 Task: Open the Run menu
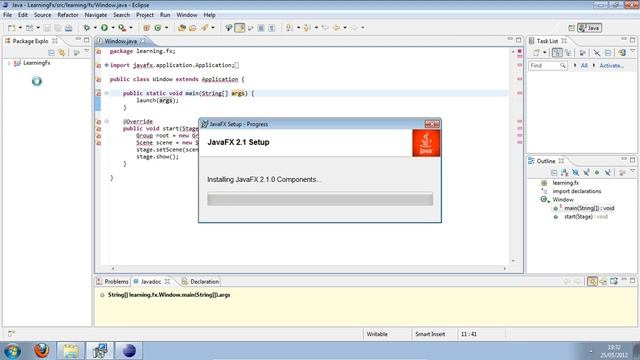click(x=165, y=15)
